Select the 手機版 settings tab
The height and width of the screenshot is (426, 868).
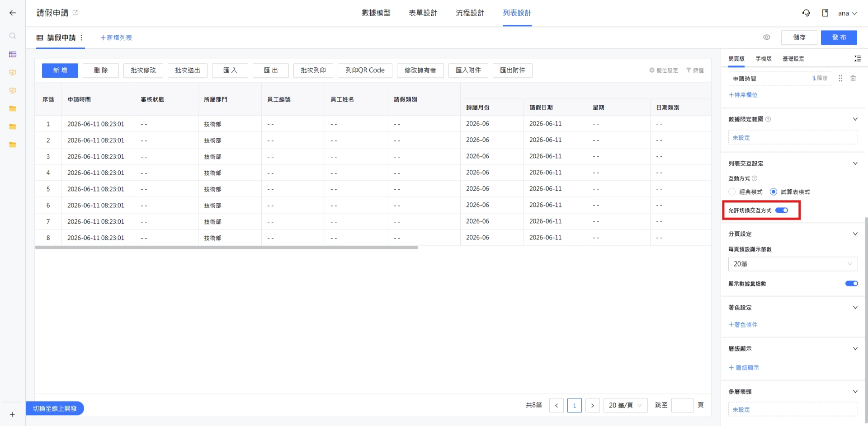(x=764, y=59)
